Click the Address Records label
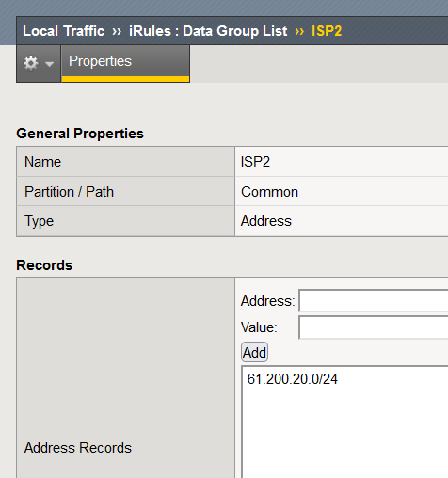 (78, 448)
